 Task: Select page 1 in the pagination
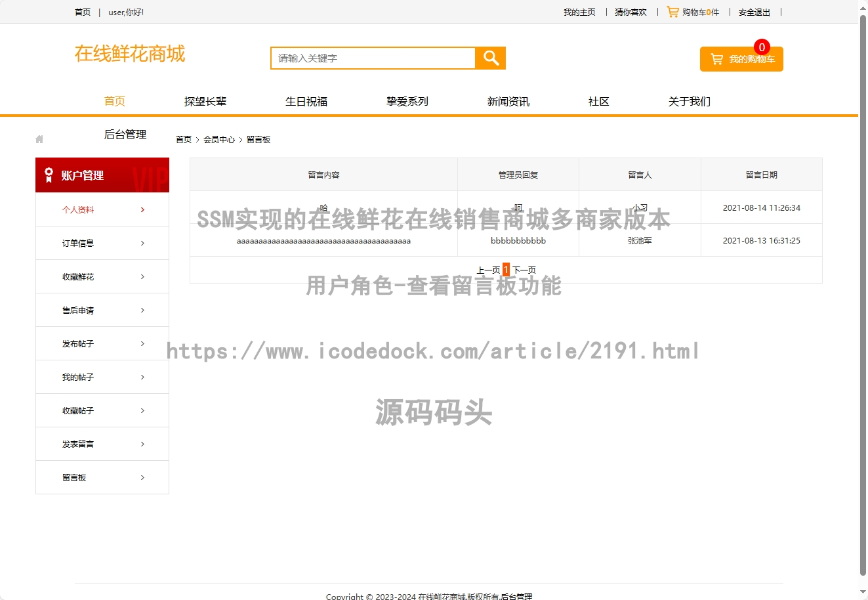[x=506, y=270]
